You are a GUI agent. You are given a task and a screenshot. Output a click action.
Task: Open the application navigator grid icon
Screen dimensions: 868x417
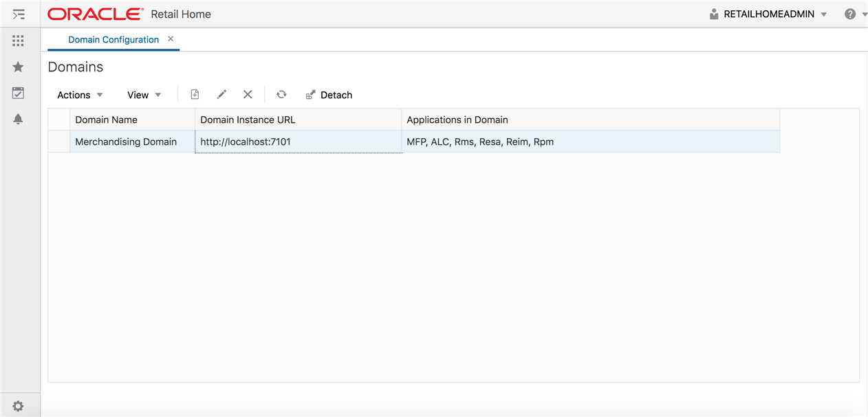click(x=19, y=41)
